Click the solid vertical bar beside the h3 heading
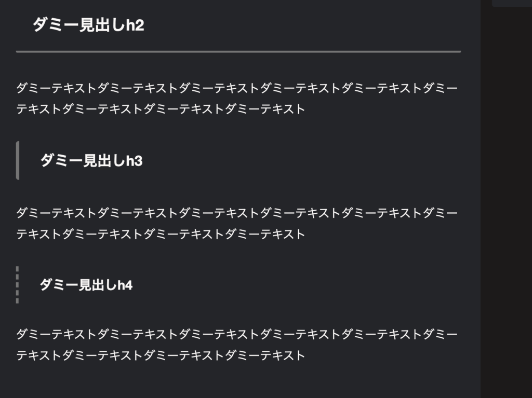Viewport: 532px width, 398px height. click(18, 160)
